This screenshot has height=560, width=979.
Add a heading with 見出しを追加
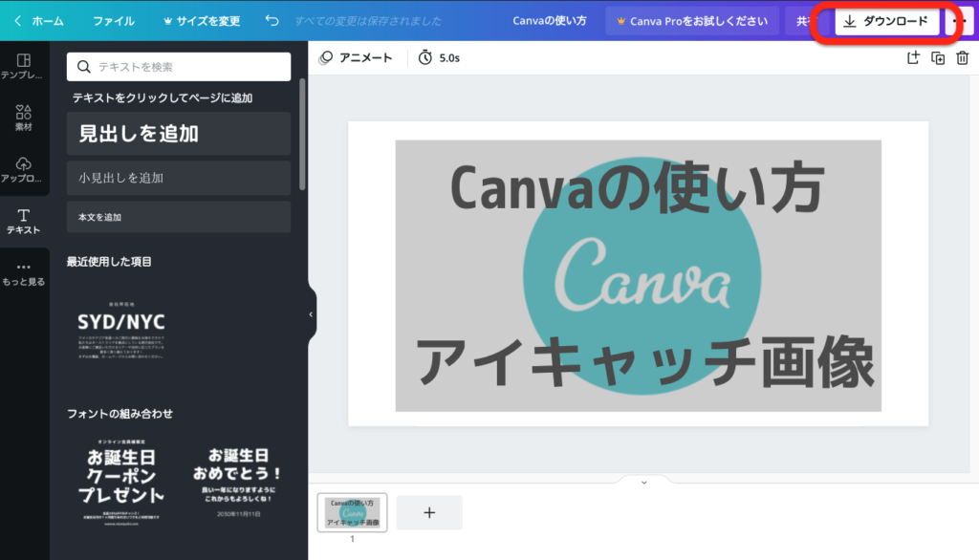pos(179,134)
